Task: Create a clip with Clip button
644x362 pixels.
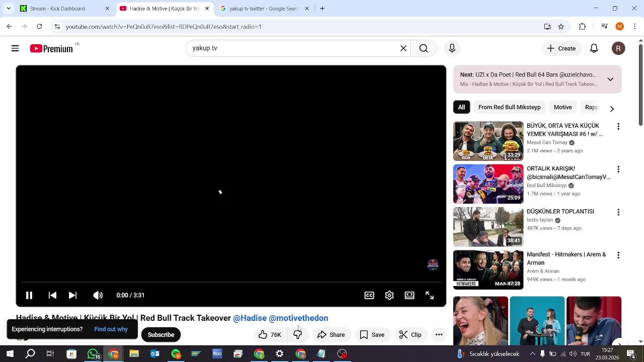Action: click(x=410, y=335)
